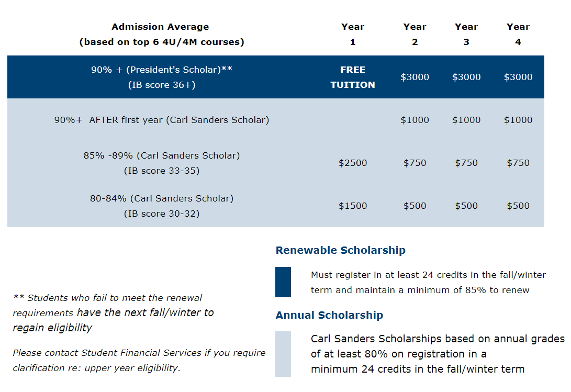Image resolution: width=571 pixels, height=392 pixels.
Task: Click the light blue Annual Scholarship legend swatch
Action: (x=283, y=354)
